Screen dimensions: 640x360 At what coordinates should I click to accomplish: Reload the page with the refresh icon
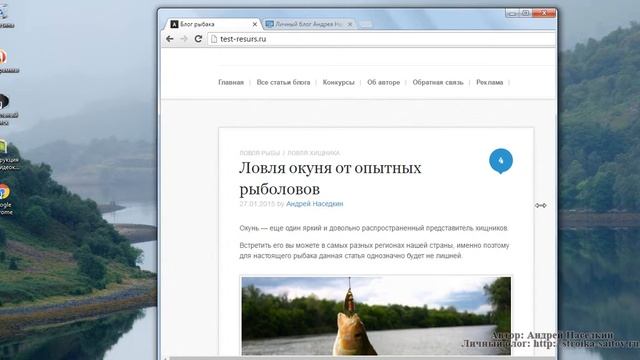pos(198,39)
